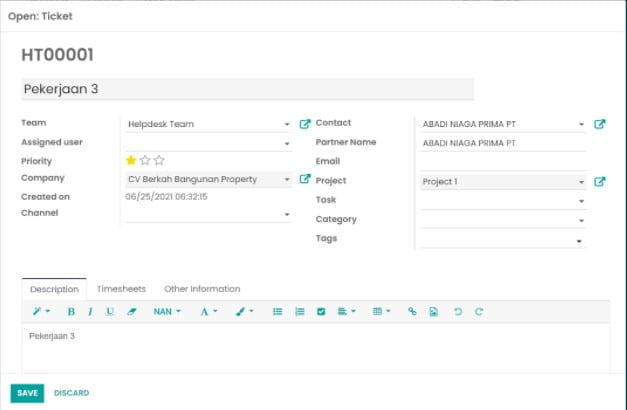Open the brush color picker
The height and width of the screenshot is (410, 627).
point(245,312)
